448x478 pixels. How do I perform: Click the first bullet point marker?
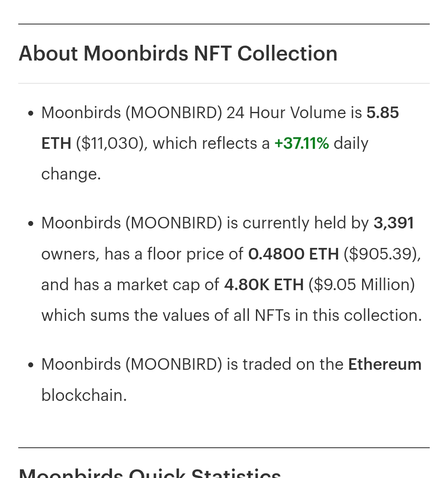31,114
